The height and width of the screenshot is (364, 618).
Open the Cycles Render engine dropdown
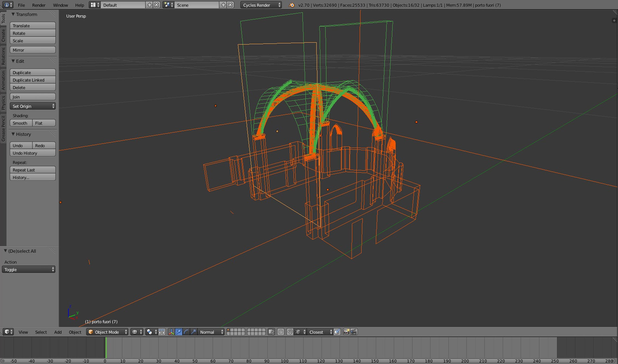pos(261,5)
